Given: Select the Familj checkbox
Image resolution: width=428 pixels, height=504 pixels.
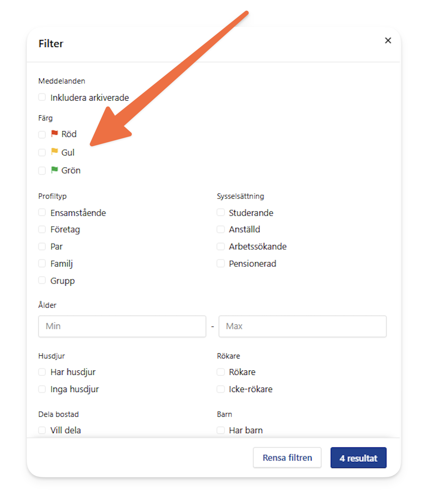Looking at the screenshot, I should [x=42, y=263].
